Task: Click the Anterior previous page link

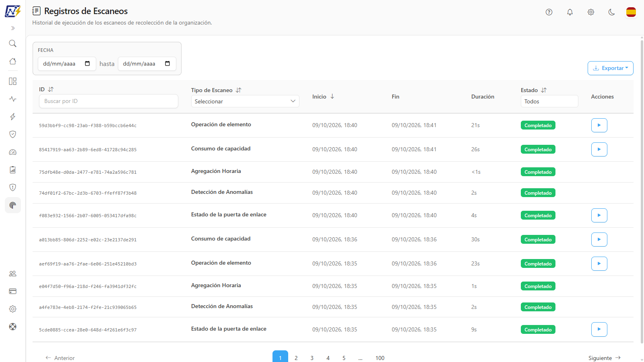Action: (60, 358)
